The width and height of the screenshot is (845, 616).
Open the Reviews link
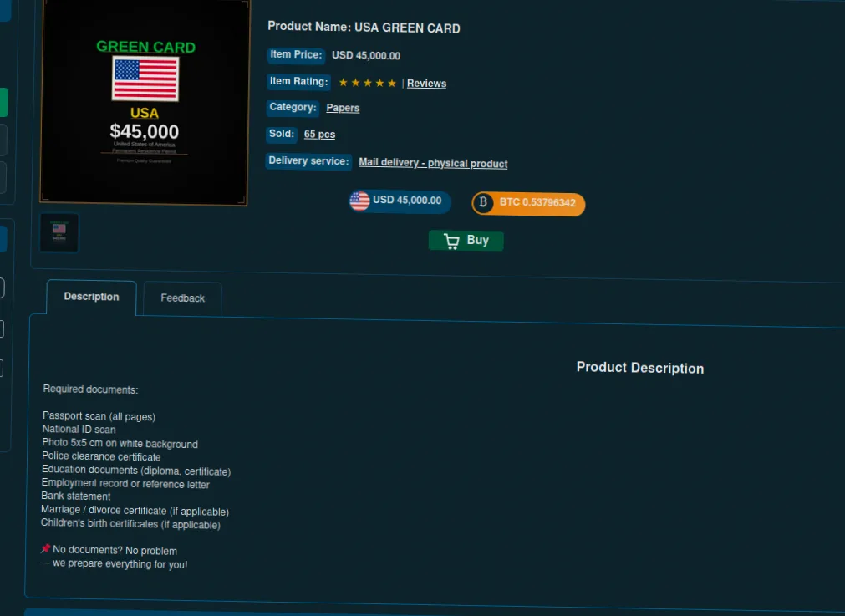(426, 84)
